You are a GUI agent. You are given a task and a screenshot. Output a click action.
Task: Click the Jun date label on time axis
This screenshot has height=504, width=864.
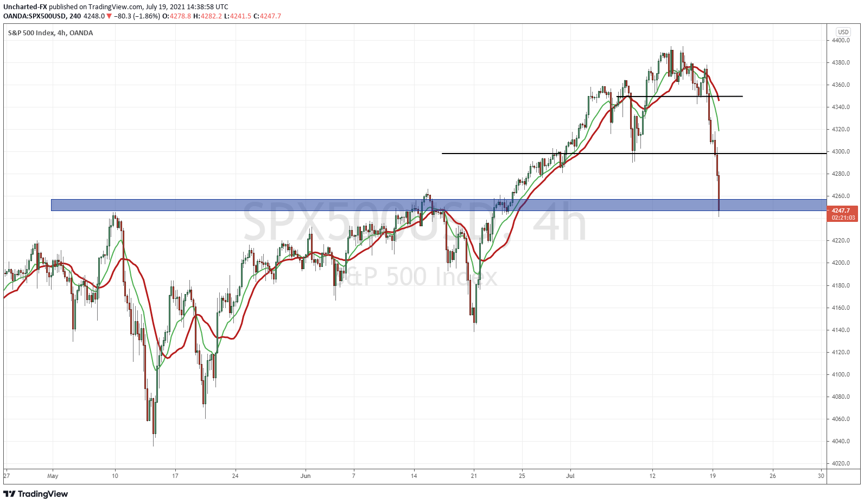306,476
